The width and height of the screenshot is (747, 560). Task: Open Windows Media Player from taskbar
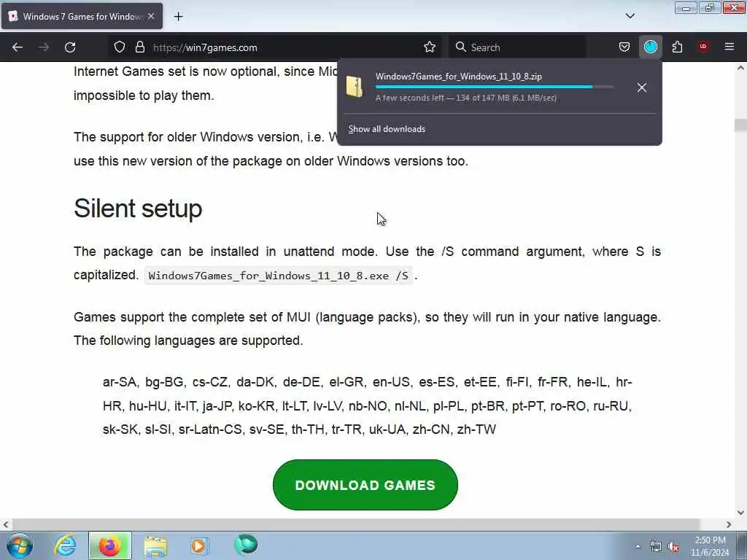tap(200, 545)
